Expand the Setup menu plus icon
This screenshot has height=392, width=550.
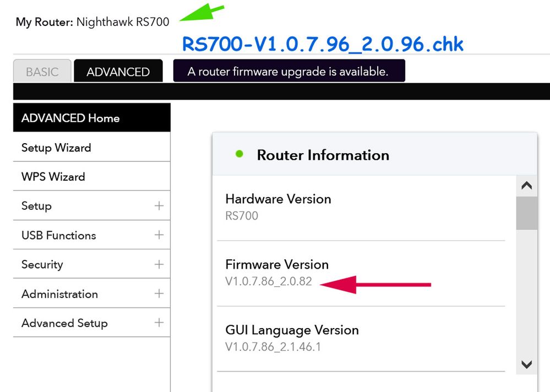point(159,206)
